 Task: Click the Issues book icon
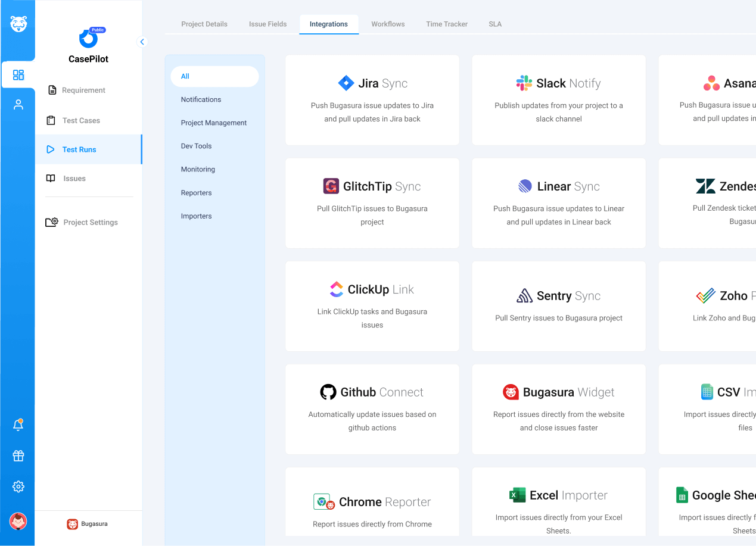click(x=51, y=178)
